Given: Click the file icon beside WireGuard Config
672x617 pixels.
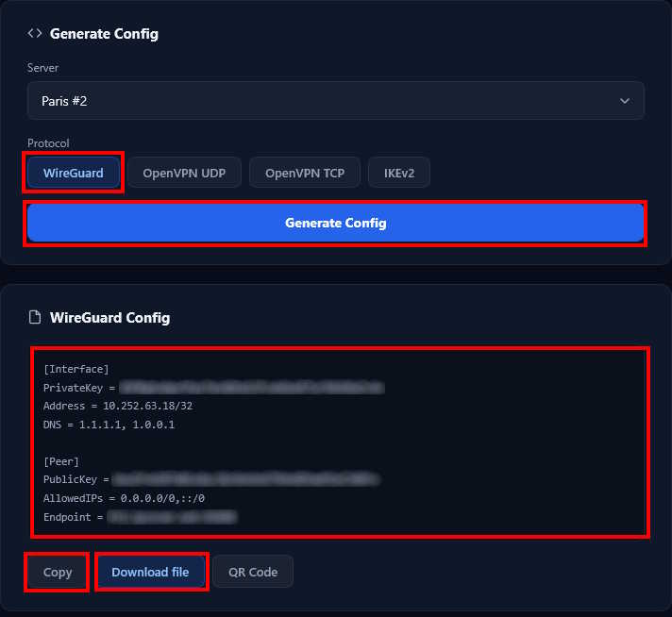Looking at the screenshot, I should (x=35, y=317).
